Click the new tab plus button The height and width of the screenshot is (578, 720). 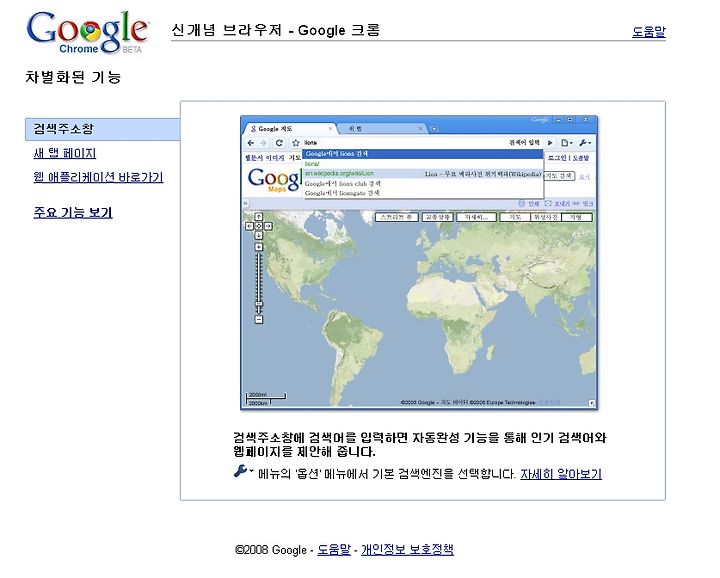point(434,129)
